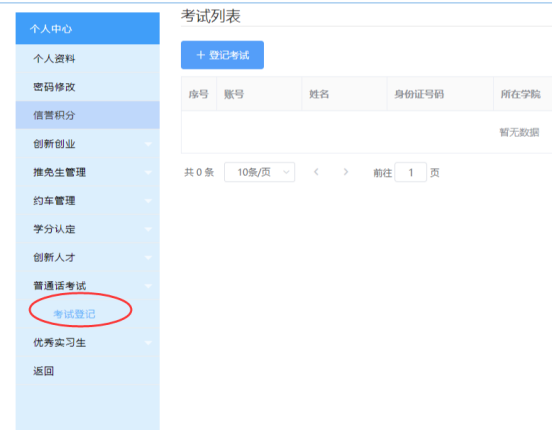Expand the 约车管理 submenu arrow
This screenshot has width=553, height=430.
(148, 201)
